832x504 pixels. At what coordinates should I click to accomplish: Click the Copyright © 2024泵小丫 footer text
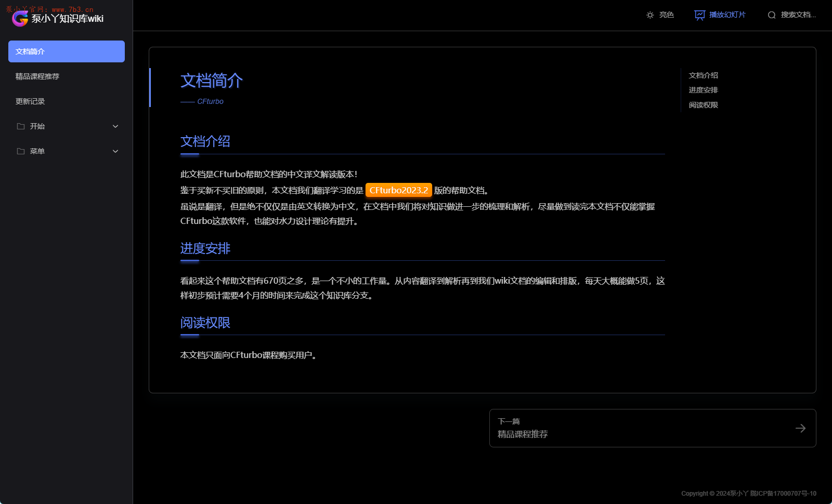point(714,494)
